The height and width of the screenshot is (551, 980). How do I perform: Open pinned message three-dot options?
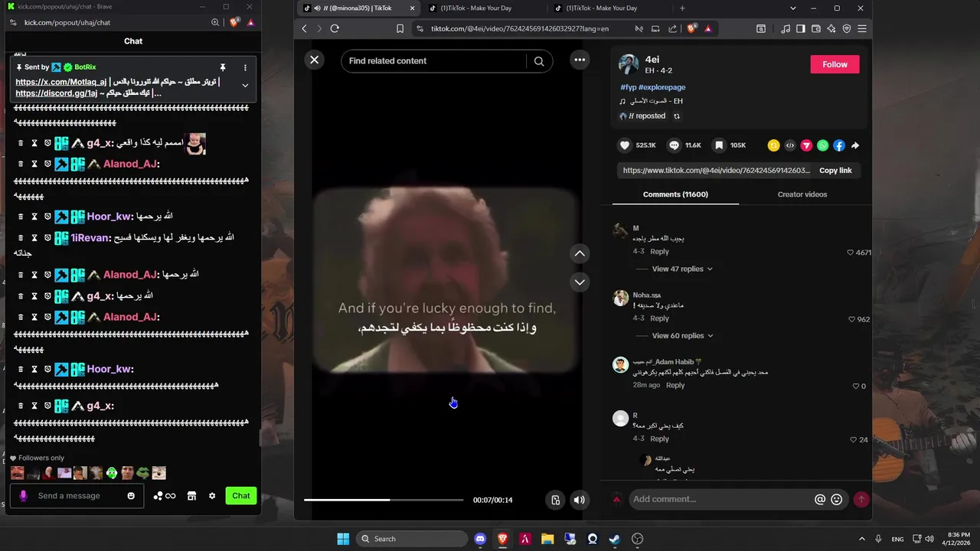point(245,67)
